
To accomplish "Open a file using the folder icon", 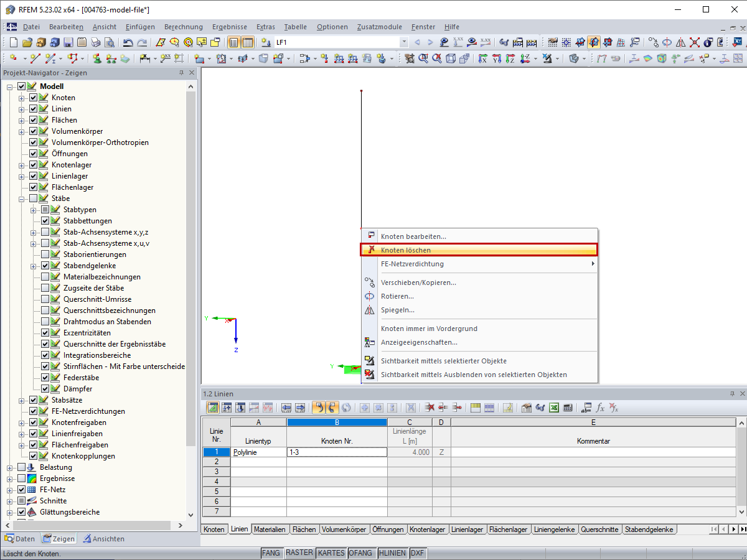I will pos(27,42).
